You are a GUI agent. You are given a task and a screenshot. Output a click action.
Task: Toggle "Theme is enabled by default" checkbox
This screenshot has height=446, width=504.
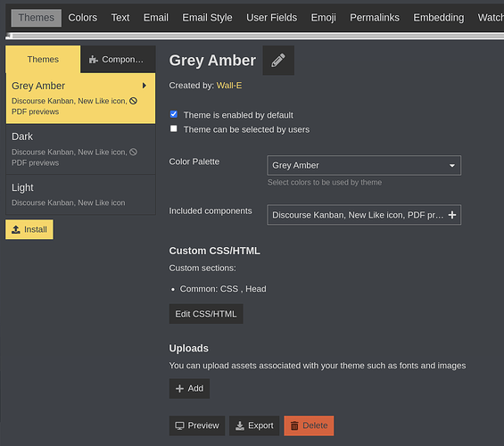click(x=174, y=114)
